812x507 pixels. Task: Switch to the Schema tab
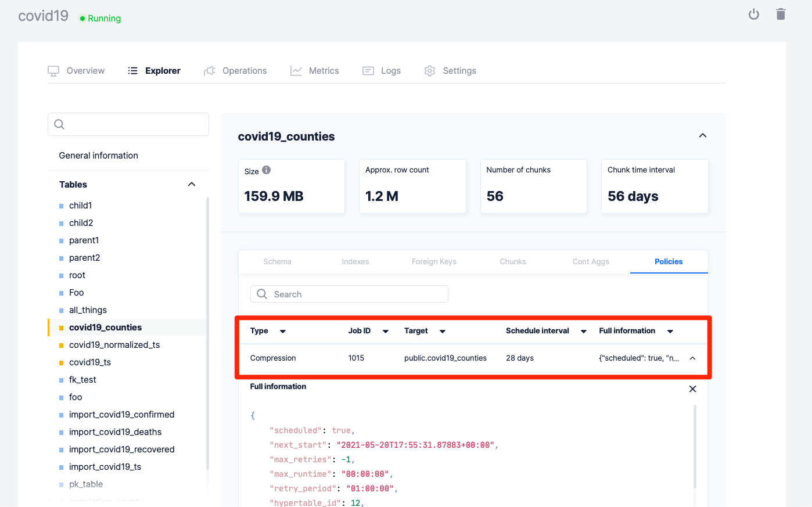(277, 262)
